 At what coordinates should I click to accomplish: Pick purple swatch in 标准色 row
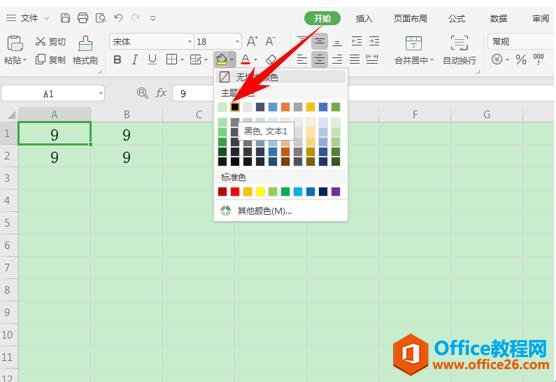pyautogui.click(x=335, y=192)
